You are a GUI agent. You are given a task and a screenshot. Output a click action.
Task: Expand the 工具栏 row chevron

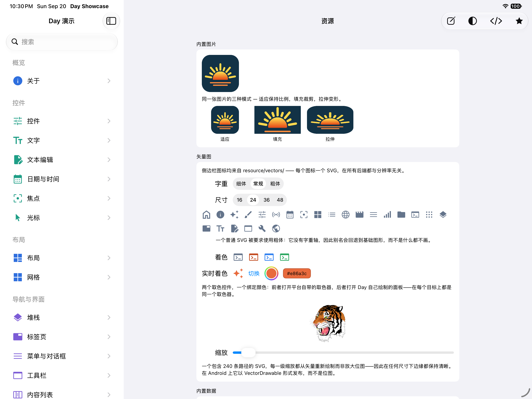coord(109,375)
